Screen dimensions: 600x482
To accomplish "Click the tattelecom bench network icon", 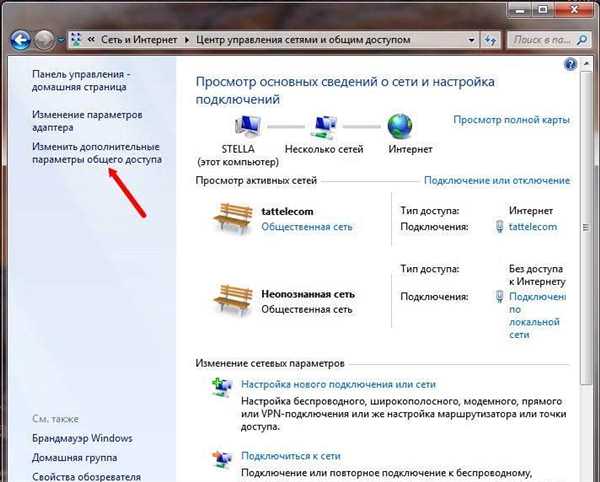I will point(233,217).
